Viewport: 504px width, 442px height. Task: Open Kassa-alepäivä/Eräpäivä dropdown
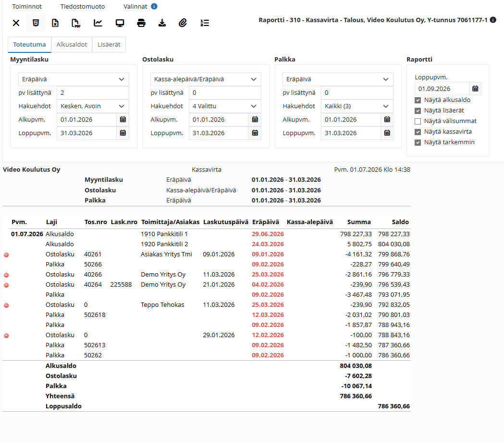click(x=206, y=79)
